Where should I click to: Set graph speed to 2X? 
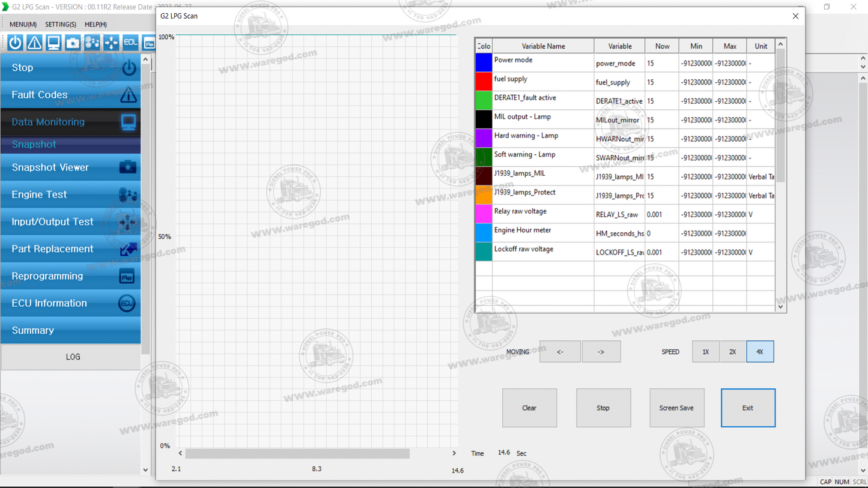click(x=732, y=352)
